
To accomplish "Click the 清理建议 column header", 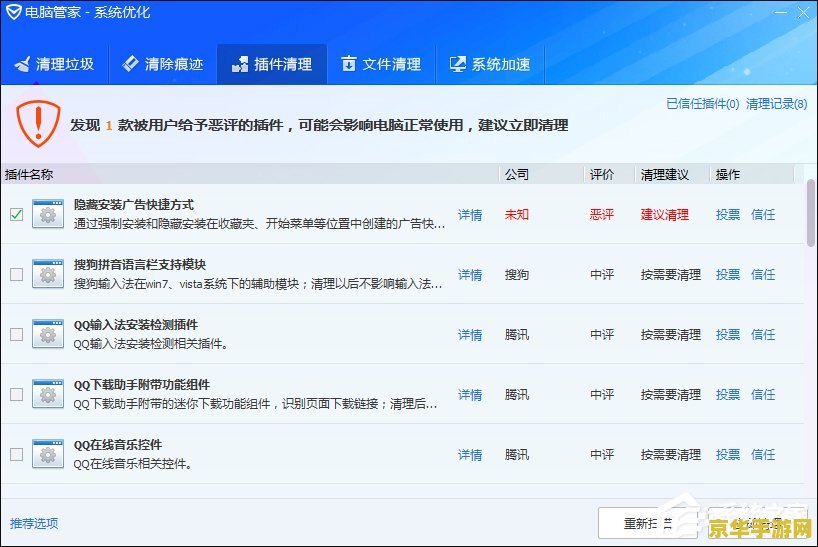I will pos(672,174).
